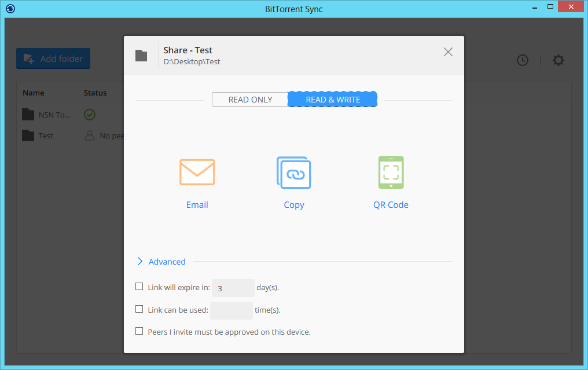The height and width of the screenshot is (370, 588).
Task: Click the Email envelope icon
Action: [x=197, y=172]
